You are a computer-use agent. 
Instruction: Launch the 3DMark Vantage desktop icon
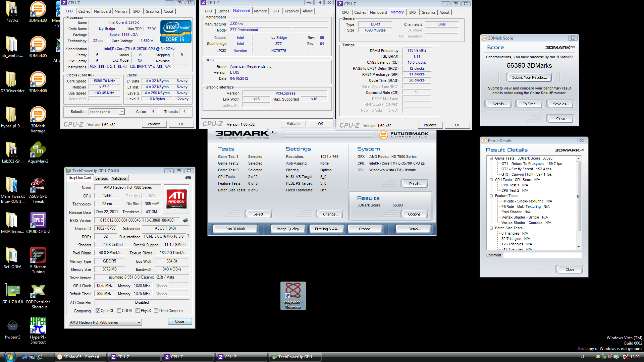[38, 119]
